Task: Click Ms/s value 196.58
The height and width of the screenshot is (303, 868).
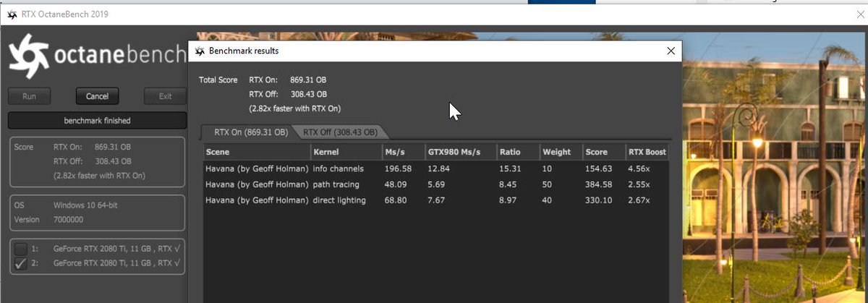Action: [399, 168]
